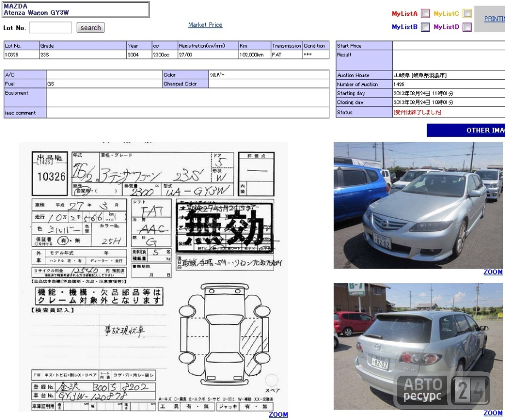Select engine size 2300cc

click(x=165, y=55)
